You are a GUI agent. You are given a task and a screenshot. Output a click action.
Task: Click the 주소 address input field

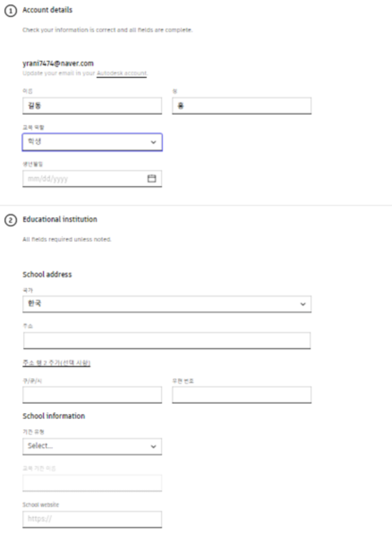tap(167, 340)
